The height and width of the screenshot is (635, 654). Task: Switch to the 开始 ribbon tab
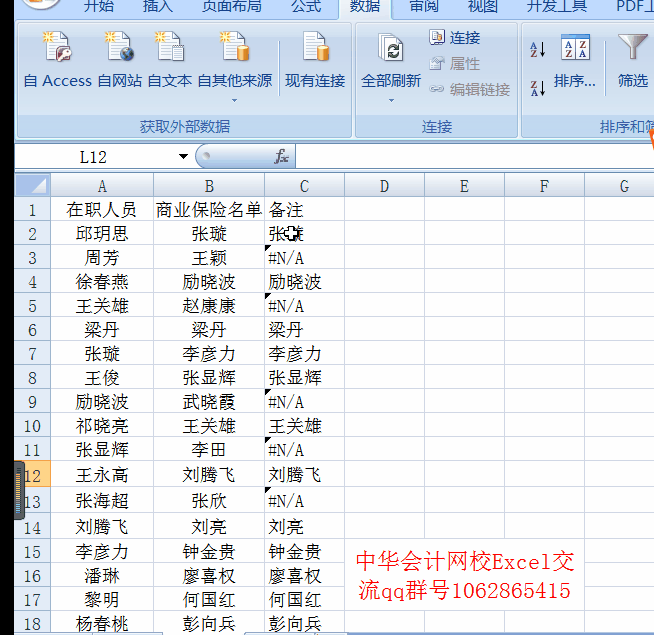(98, 6)
